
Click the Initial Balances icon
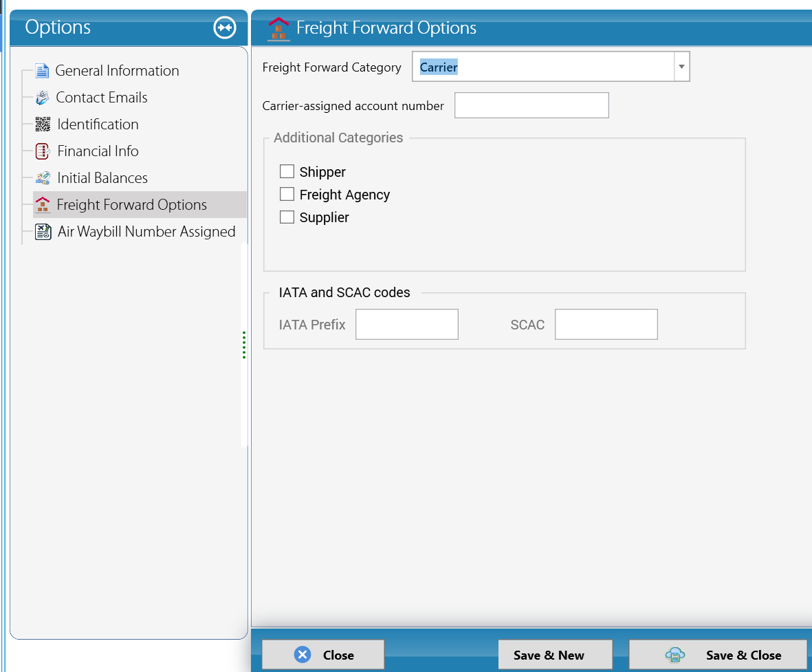tap(43, 178)
